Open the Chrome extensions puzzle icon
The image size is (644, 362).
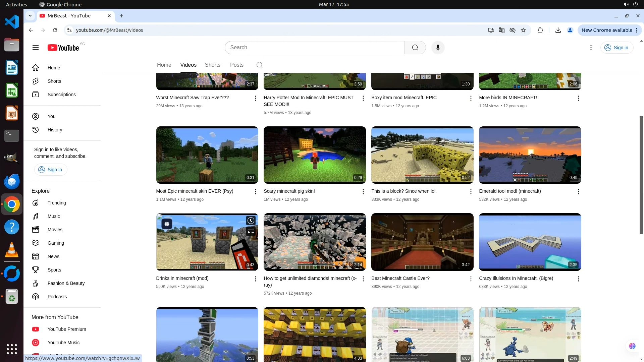pos(540,30)
